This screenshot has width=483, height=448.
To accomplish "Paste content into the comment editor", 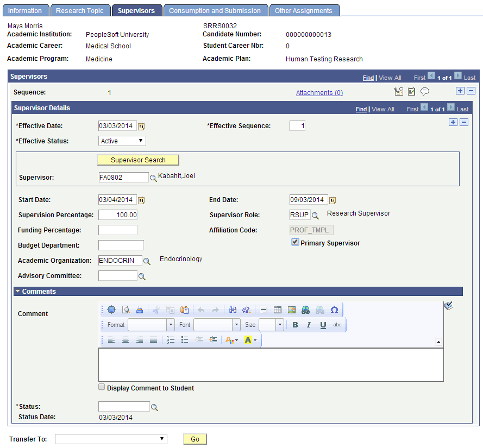I will coord(185,310).
